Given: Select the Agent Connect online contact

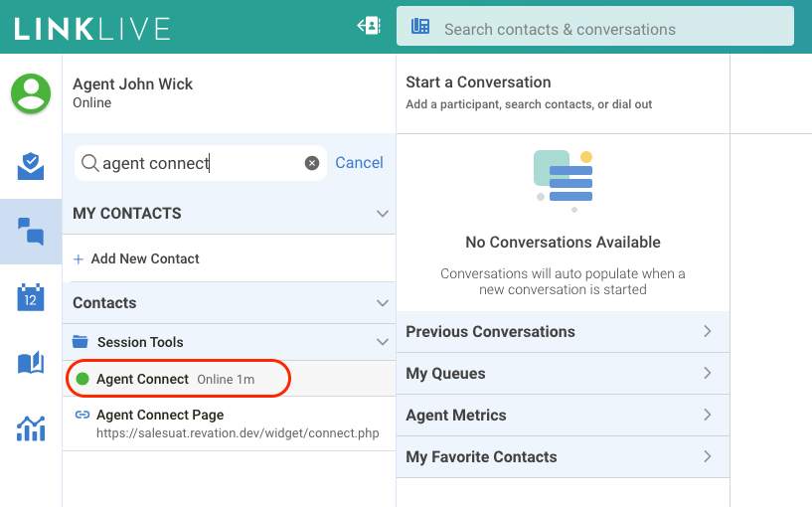Looking at the screenshot, I should coord(142,379).
